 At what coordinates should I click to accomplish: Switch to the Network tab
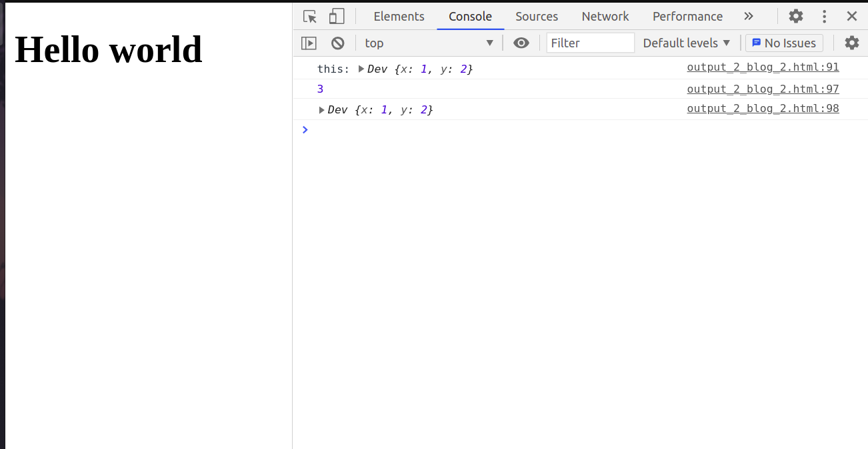(605, 17)
